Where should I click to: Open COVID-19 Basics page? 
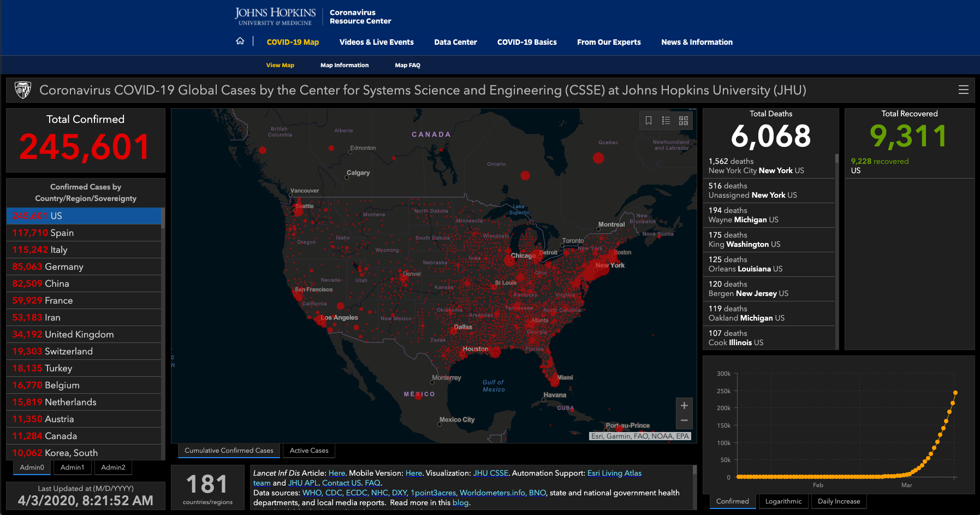(x=527, y=42)
